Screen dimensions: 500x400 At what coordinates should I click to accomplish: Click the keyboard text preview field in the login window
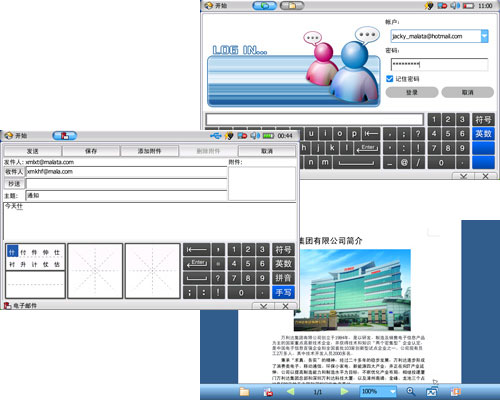(314, 119)
